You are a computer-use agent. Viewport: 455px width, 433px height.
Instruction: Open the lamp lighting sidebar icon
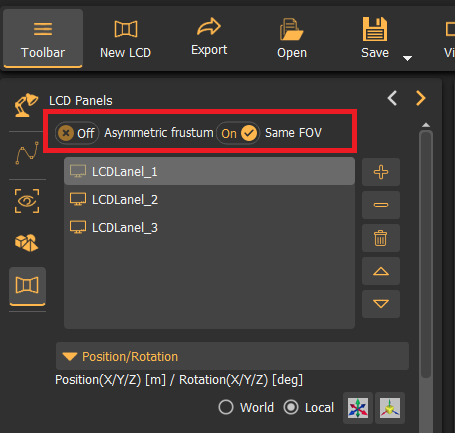coord(26,105)
